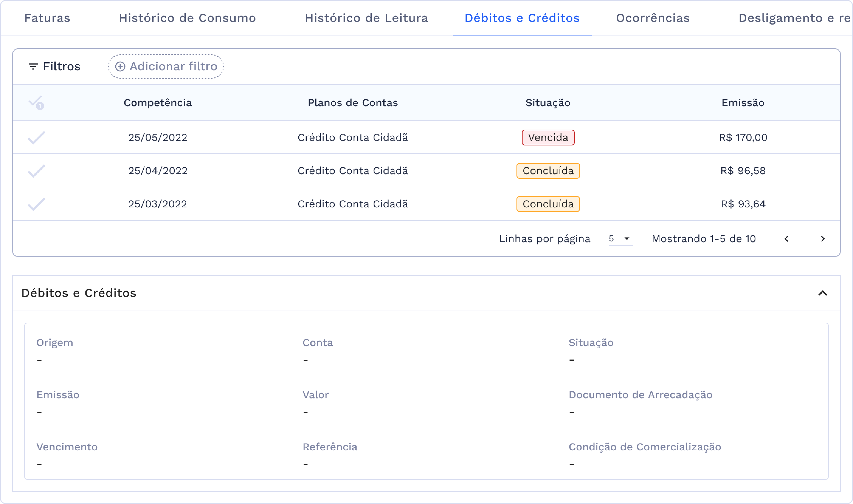Open the Filtros funnel icon
The width and height of the screenshot is (853, 504).
(x=33, y=66)
